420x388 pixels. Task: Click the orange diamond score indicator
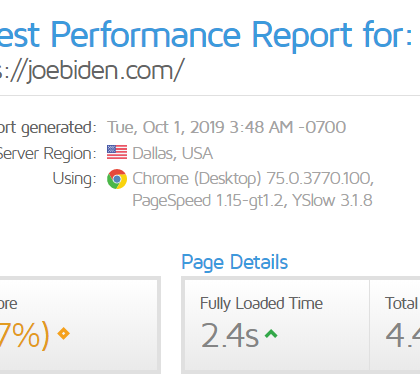coord(63,333)
